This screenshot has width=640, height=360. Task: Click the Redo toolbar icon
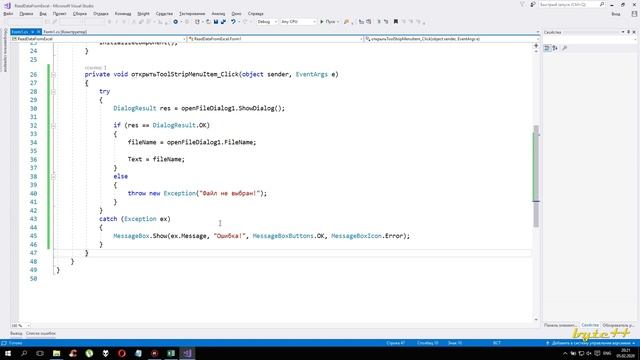[245, 22]
